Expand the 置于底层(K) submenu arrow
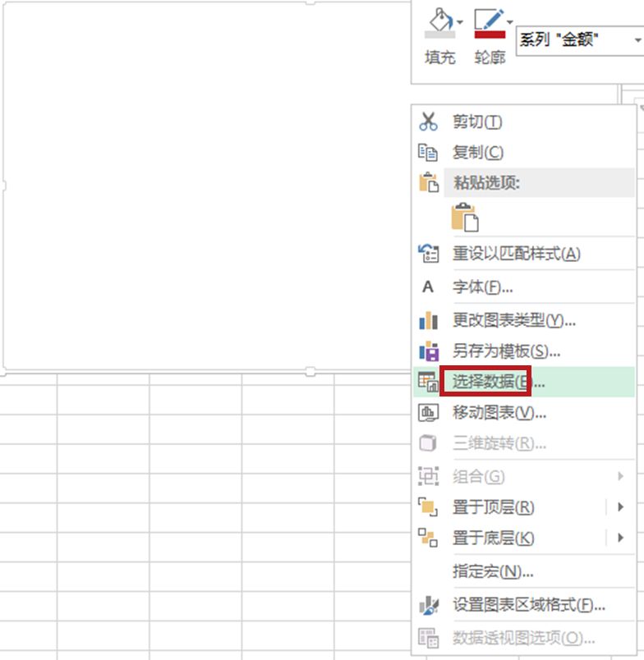This screenshot has height=660, width=644. [x=620, y=538]
